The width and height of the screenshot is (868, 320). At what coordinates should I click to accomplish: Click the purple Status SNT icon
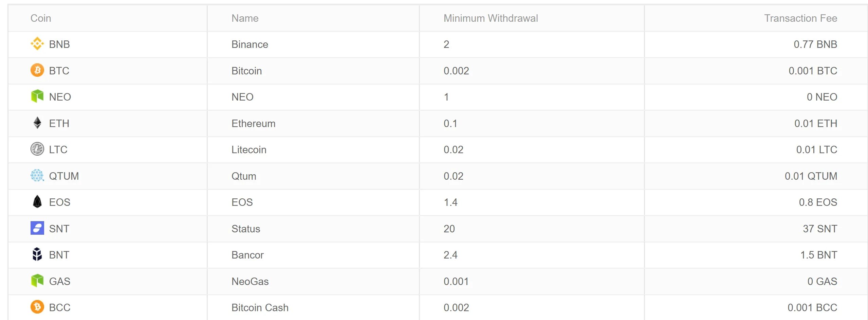coord(37,228)
